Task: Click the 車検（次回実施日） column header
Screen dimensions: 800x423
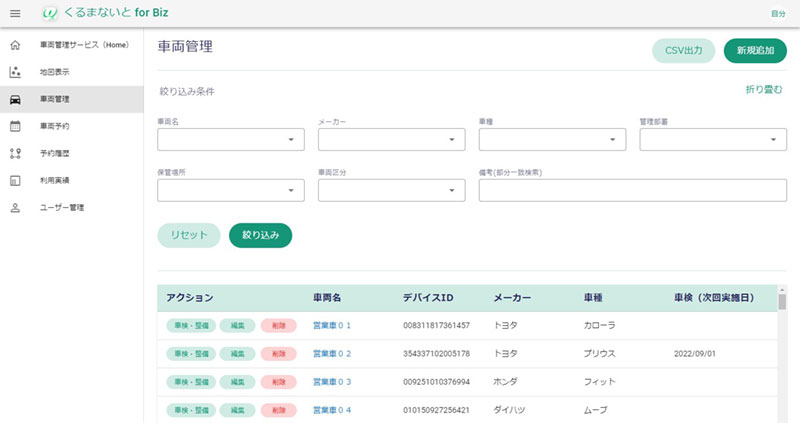Action: click(x=714, y=297)
